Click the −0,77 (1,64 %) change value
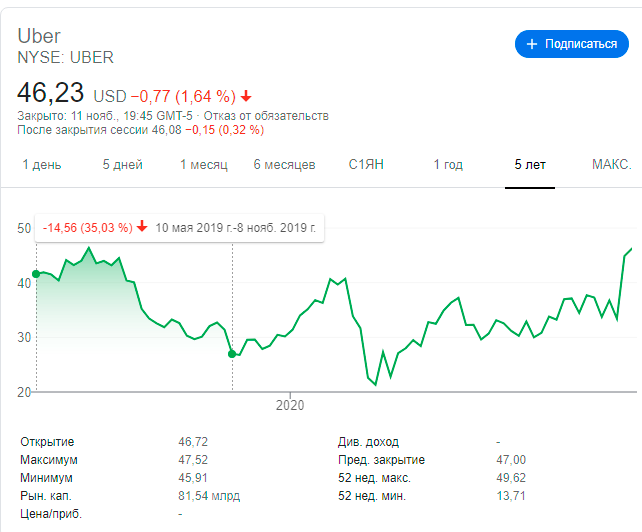The width and height of the screenshot is (642, 532). coord(183,97)
